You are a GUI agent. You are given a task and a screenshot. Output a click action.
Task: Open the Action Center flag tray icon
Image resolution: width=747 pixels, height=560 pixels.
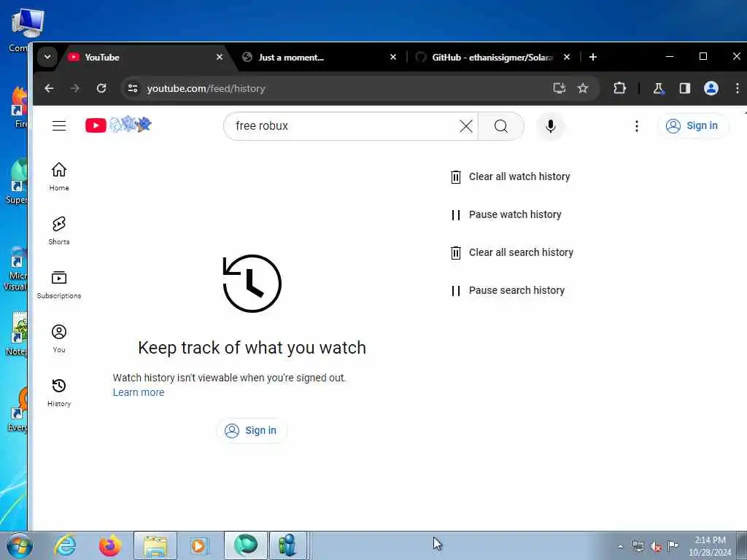point(673,546)
